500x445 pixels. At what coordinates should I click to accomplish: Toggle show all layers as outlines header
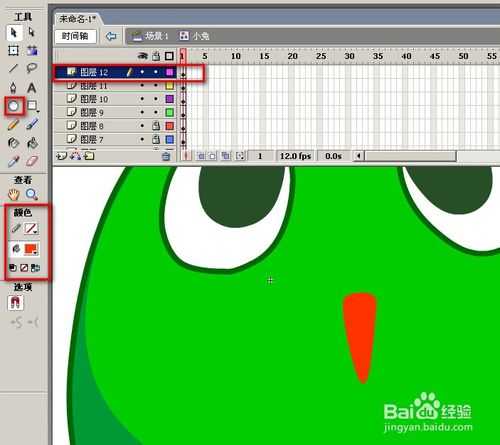[169, 56]
